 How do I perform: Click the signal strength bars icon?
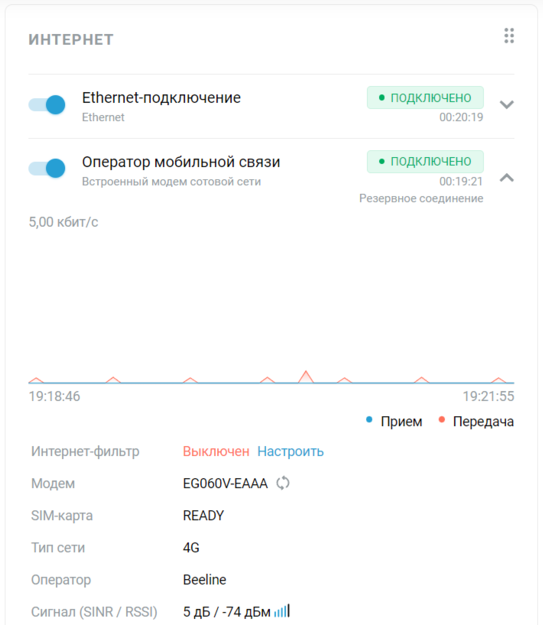(282, 611)
